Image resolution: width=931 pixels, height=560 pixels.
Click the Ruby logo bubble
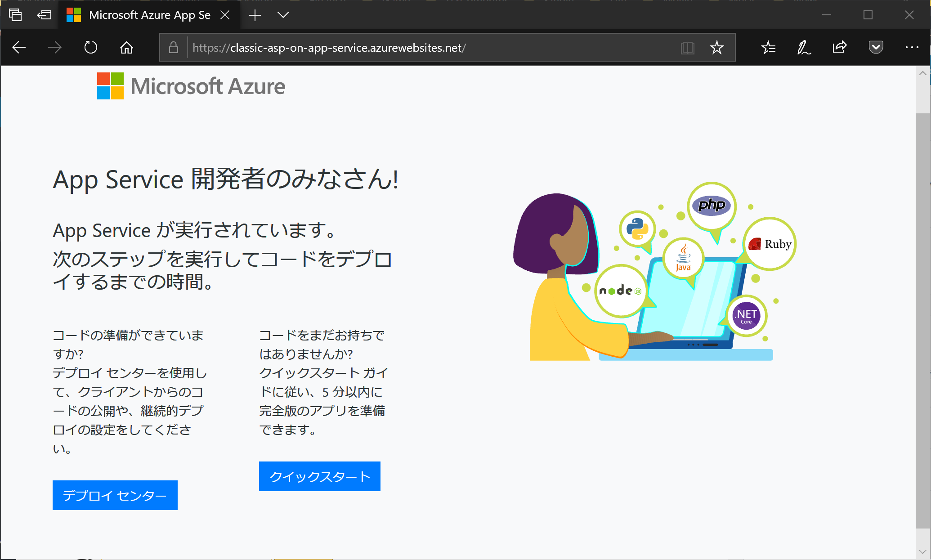(x=770, y=244)
